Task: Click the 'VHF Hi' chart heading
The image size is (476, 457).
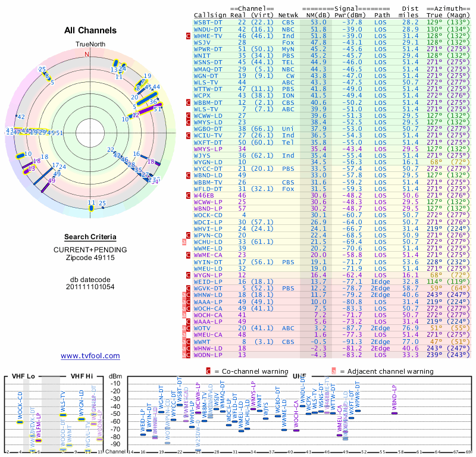Action: click(82, 377)
